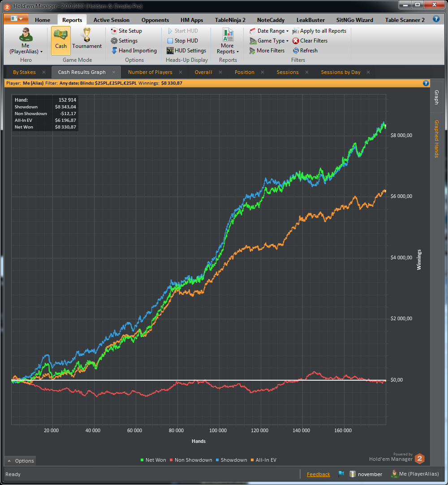448x485 pixels.
Task: Open the TableNinja 2 tab
Action: pyautogui.click(x=230, y=20)
